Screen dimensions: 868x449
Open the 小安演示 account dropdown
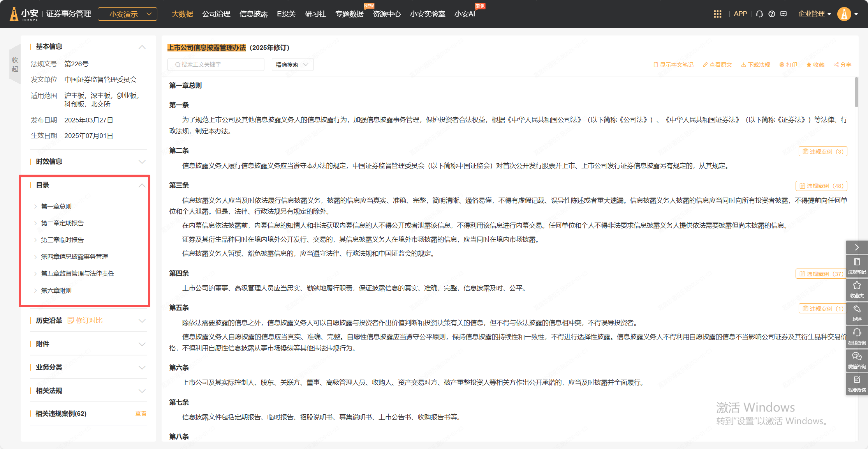127,14
